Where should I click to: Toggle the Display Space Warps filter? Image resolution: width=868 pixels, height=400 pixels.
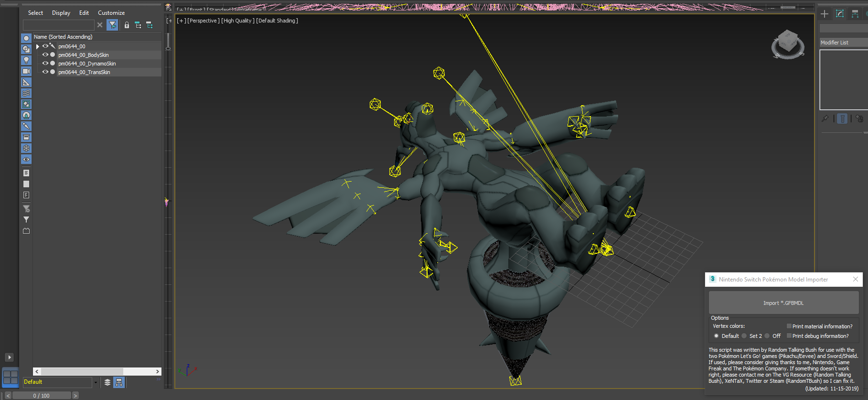[x=26, y=93]
